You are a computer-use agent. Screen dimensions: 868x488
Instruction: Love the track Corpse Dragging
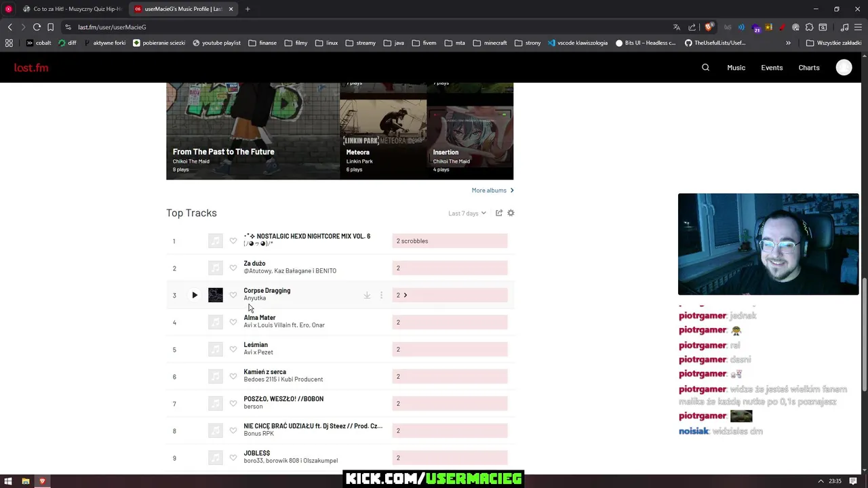(x=233, y=295)
